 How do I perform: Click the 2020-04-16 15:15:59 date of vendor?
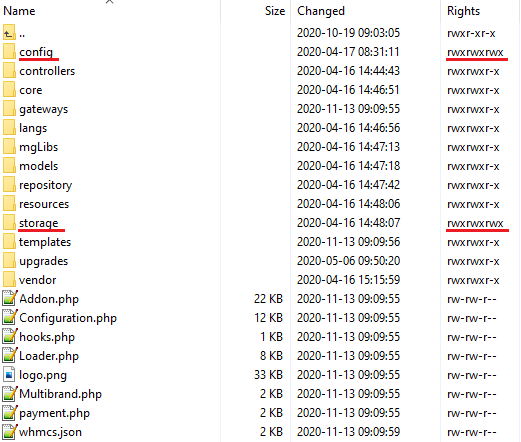[x=348, y=280]
